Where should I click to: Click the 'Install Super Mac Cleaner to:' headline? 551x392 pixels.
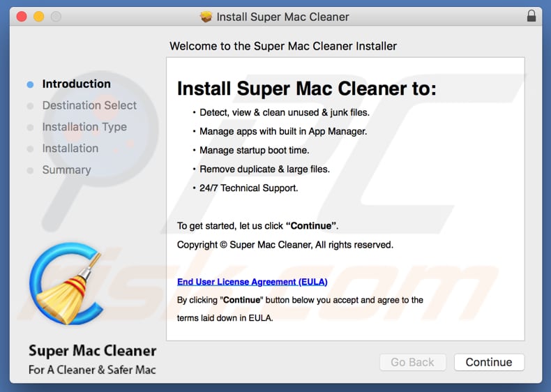(x=306, y=89)
